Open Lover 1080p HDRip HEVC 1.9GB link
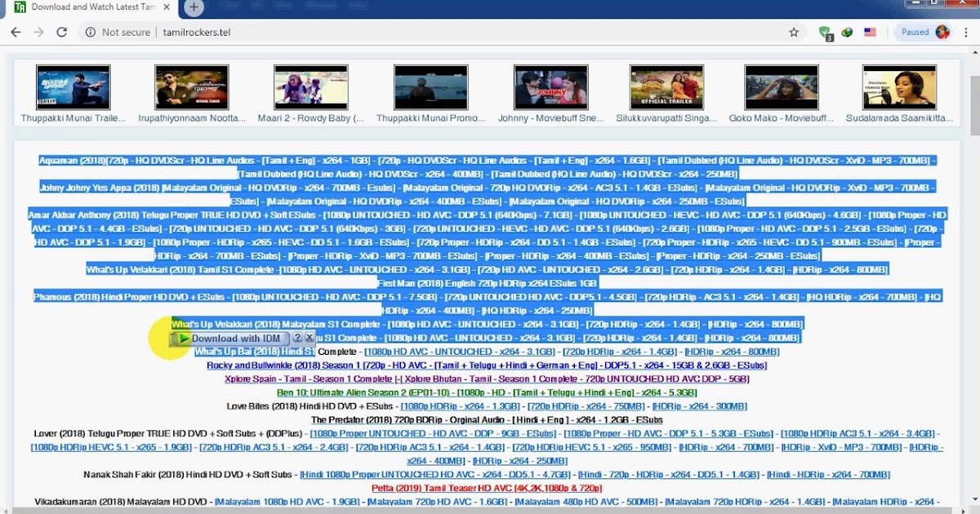Viewport: 980px width, 514px height. tap(112, 447)
